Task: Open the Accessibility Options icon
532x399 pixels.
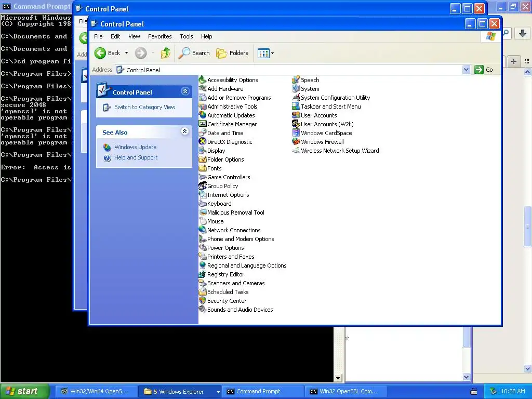Action: tap(203, 79)
